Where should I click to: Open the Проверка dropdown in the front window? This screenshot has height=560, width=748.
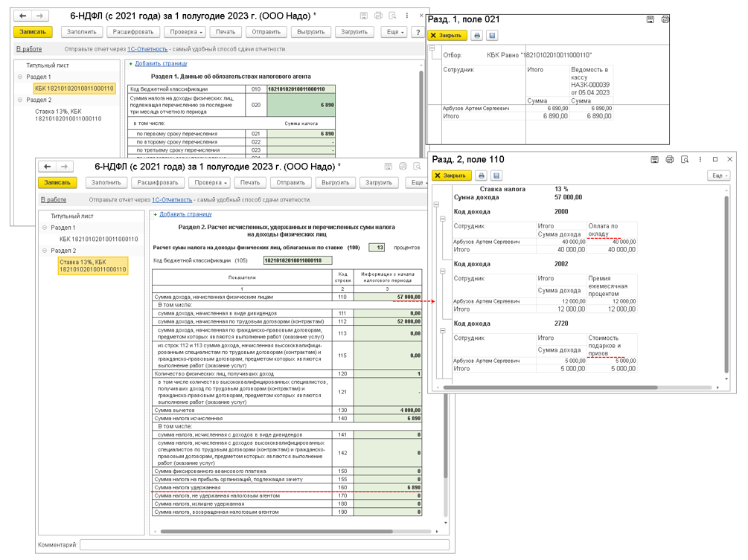tap(209, 183)
